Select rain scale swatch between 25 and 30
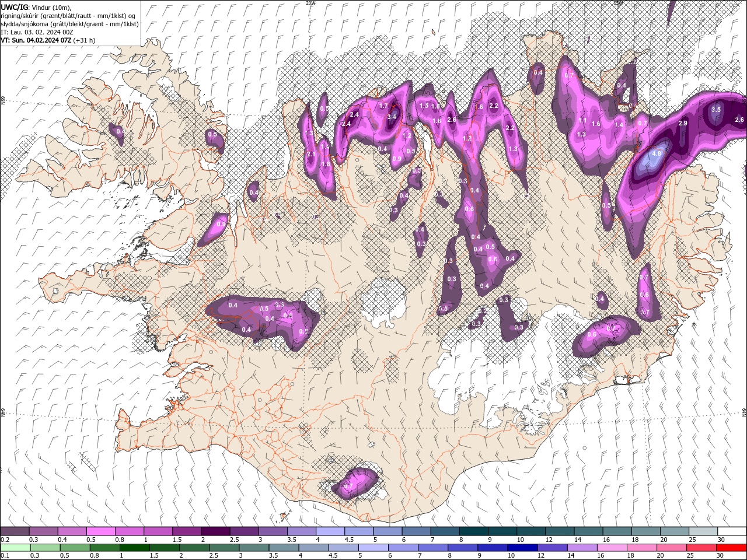The width and height of the screenshot is (747, 560). pyautogui.click(x=703, y=548)
